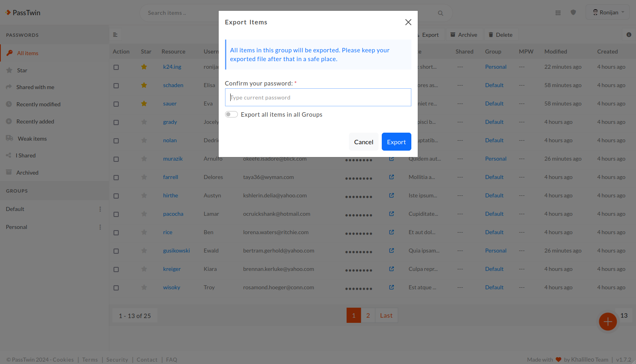This screenshot has width=636, height=364.
Task: Check the k24.ing row checkbox
Action: tap(116, 67)
